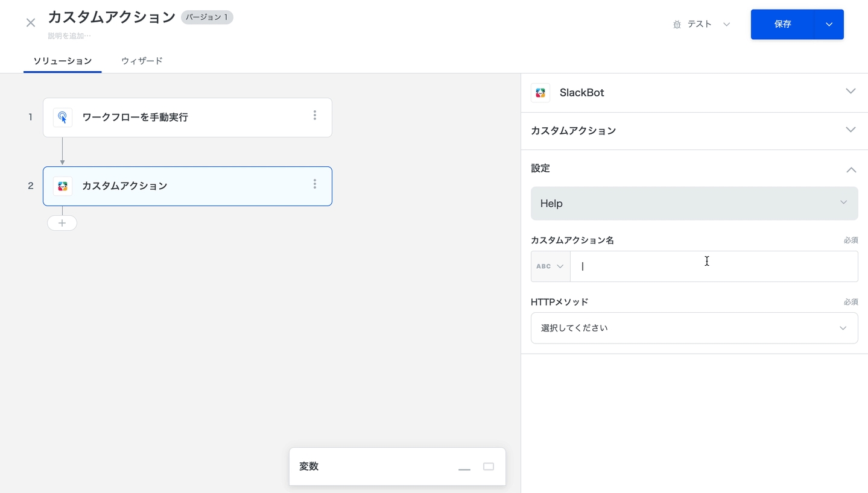Collapse the 設定 section
The width and height of the screenshot is (868, 493).
pyautogui.click(x=851, y=169)
